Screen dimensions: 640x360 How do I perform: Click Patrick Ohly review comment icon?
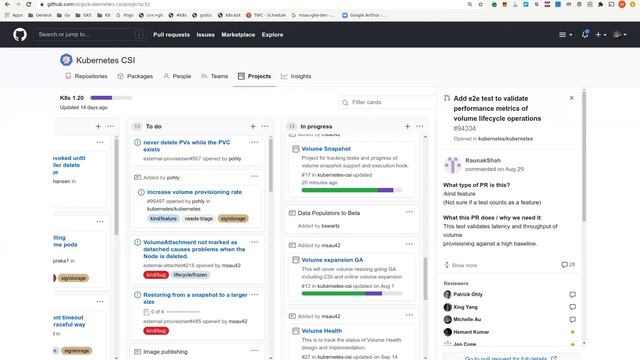(x=572, y=295)
